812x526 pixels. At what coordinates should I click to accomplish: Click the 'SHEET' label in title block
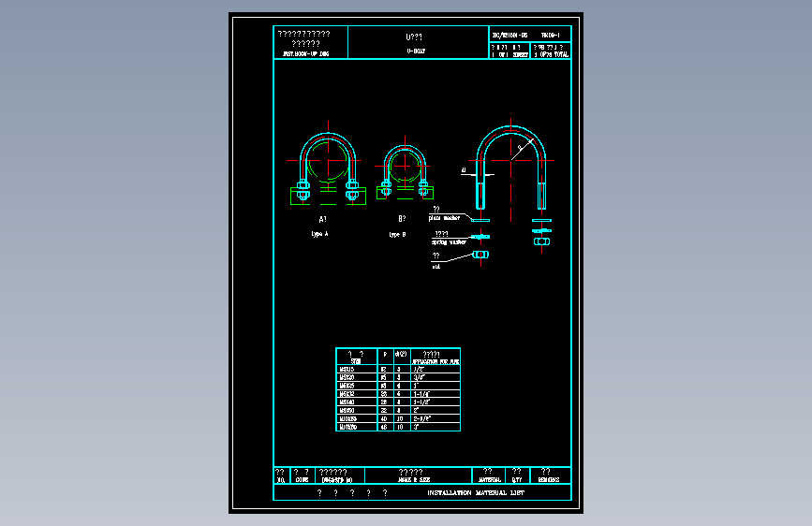click(x=520, y=54)
